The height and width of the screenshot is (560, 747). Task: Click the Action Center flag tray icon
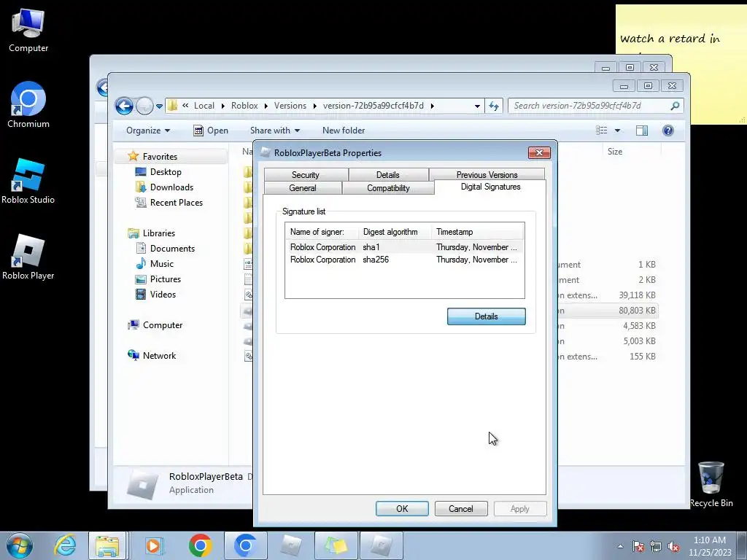pyautogui.click(x=638, y=546)
